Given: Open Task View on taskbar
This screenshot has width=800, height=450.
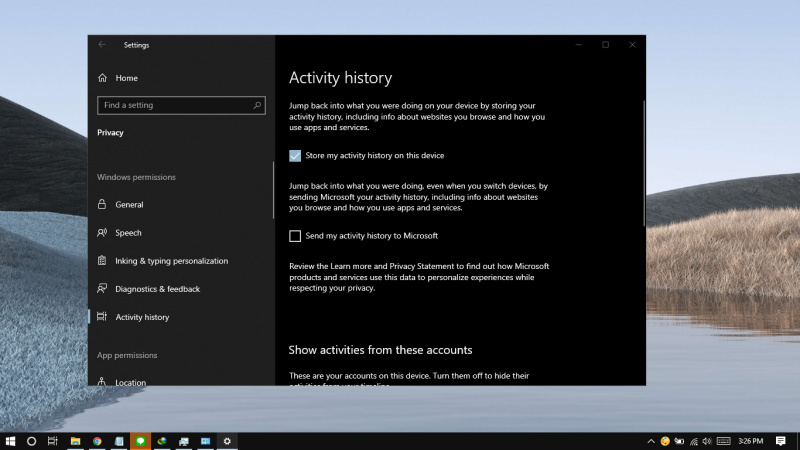Looking at the screenshot, I should pyautogui.click(x=53, y=441).
